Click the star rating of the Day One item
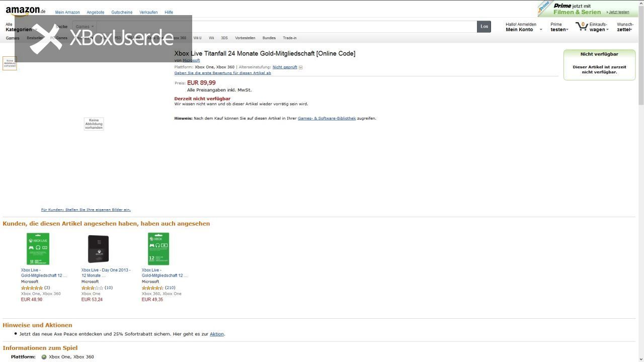This screenshot has width=644, height=362. [x=92, y=288]
